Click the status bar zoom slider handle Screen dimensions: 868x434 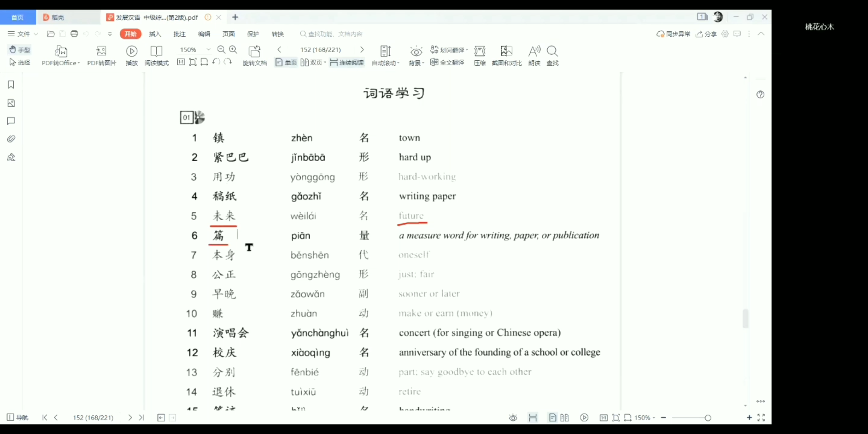(x=708, y=418)
